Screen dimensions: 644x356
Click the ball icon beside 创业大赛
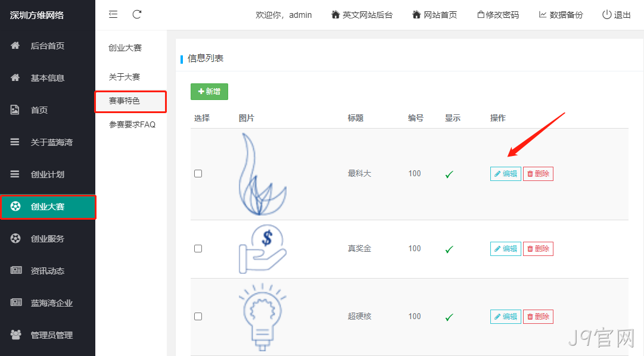(x=15, y=206)
